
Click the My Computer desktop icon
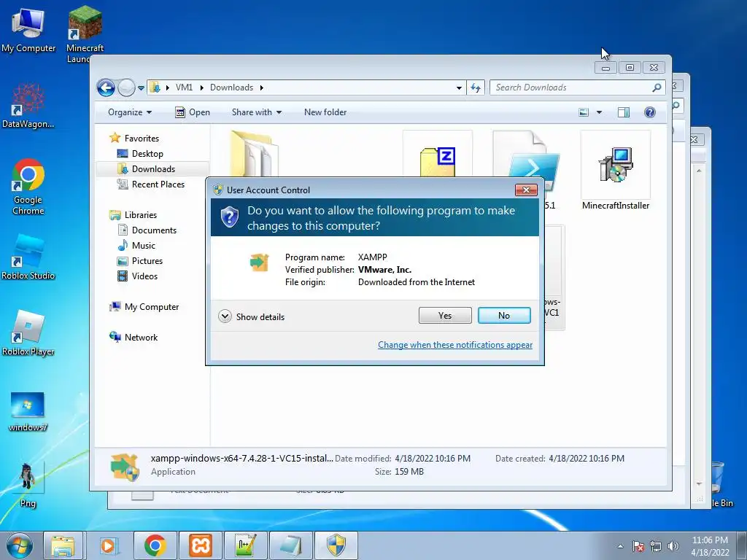click(x=28, y=31)
